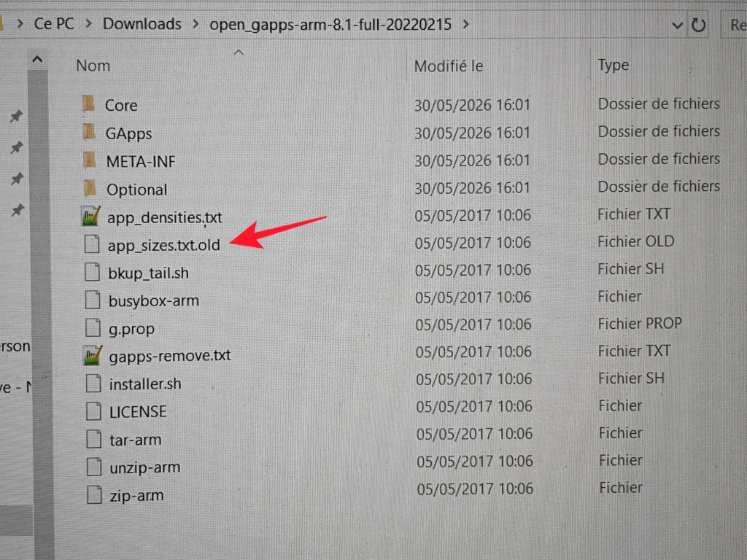Viewport: 747px width, 560px height.
Task: Select file name g.prop
Action: (131, 329)
